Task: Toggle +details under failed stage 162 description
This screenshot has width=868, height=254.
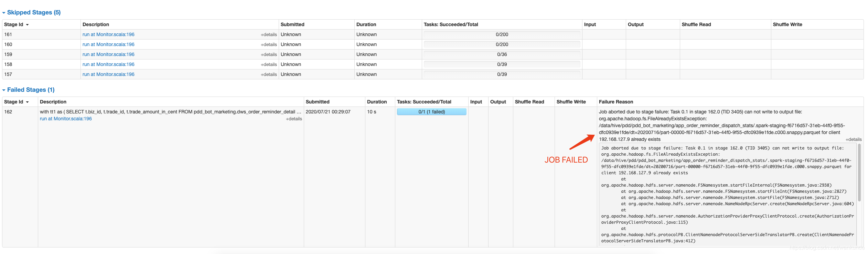Action: coord(294,119)
